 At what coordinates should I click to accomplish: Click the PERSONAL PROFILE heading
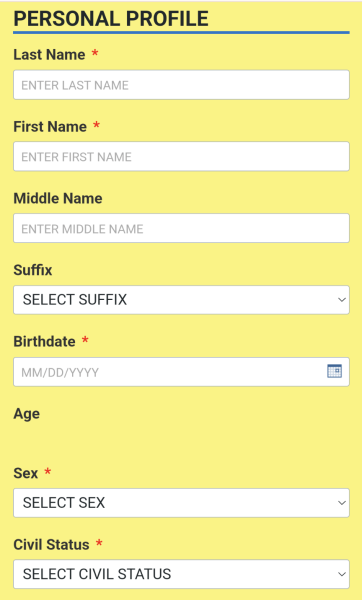111,18
